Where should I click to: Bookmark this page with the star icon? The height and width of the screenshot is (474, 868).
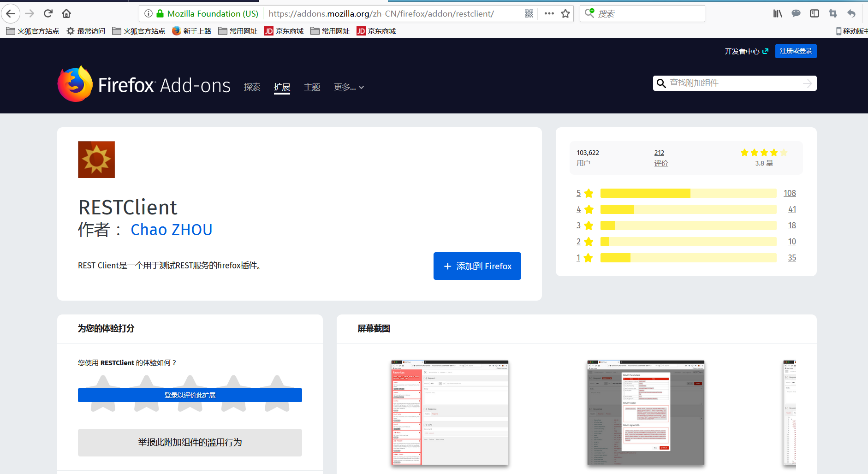[x=565, y=13]
